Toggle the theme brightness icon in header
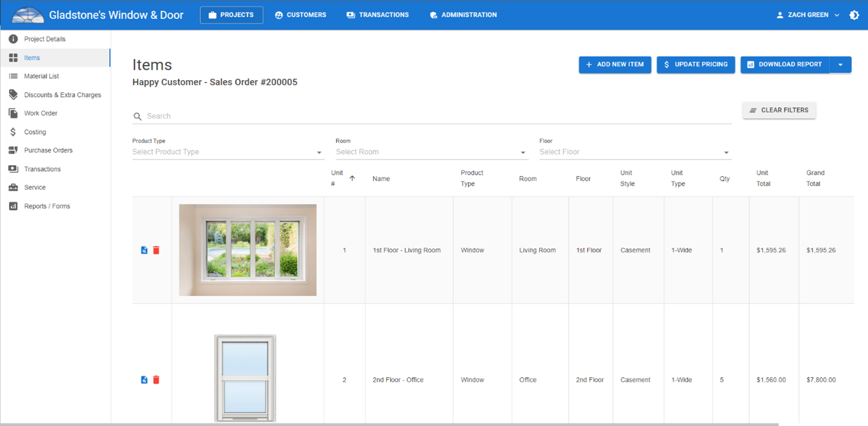Screen dimensions: 868x426 [x=854, y=15]
